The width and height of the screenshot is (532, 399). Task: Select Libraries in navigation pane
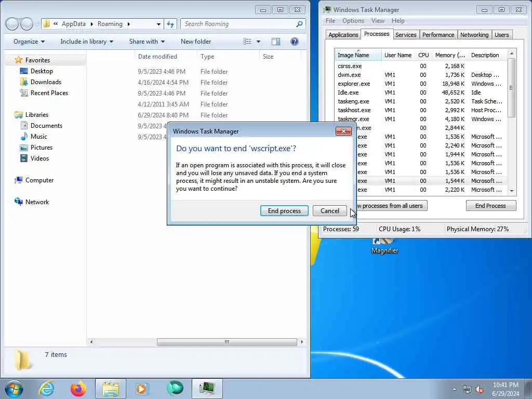[x=37, y=115]
